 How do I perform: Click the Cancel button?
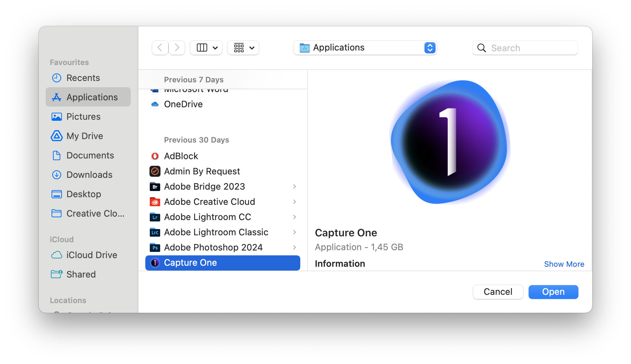(x=498, y=292)
